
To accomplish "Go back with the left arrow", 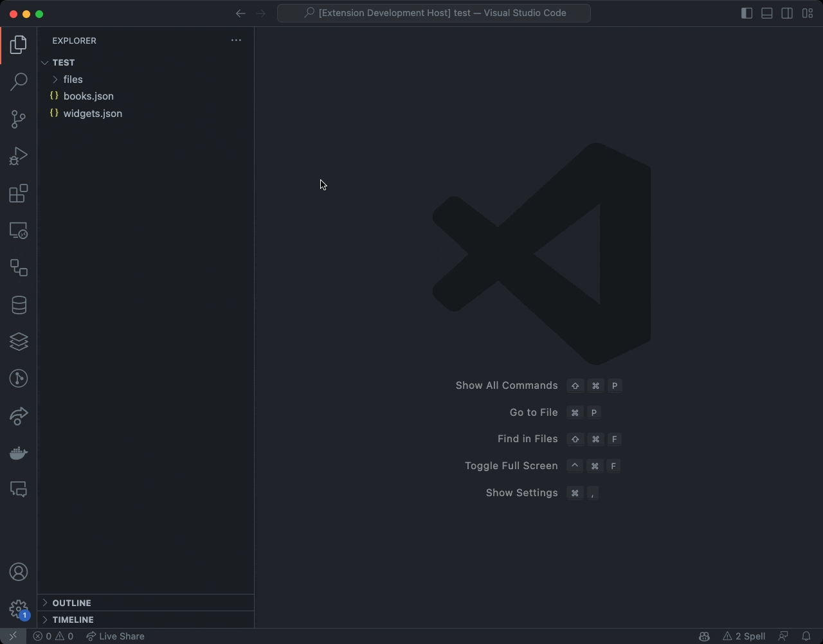I will pos(240,13).
